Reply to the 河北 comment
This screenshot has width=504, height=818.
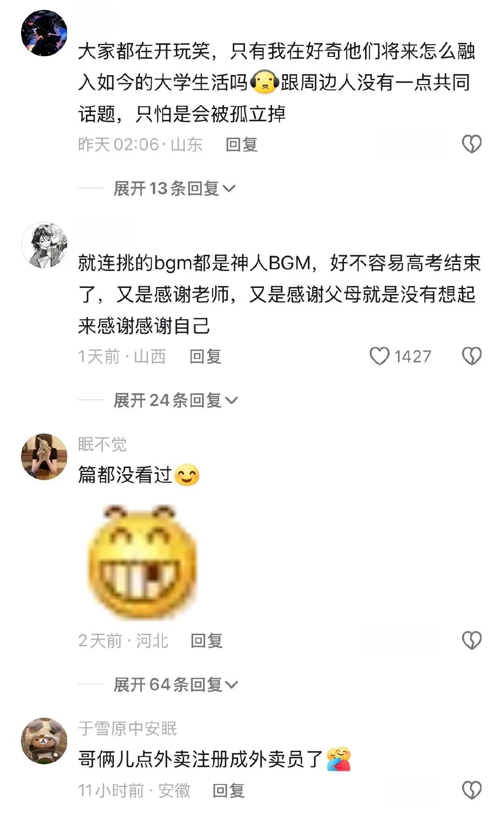207,641
